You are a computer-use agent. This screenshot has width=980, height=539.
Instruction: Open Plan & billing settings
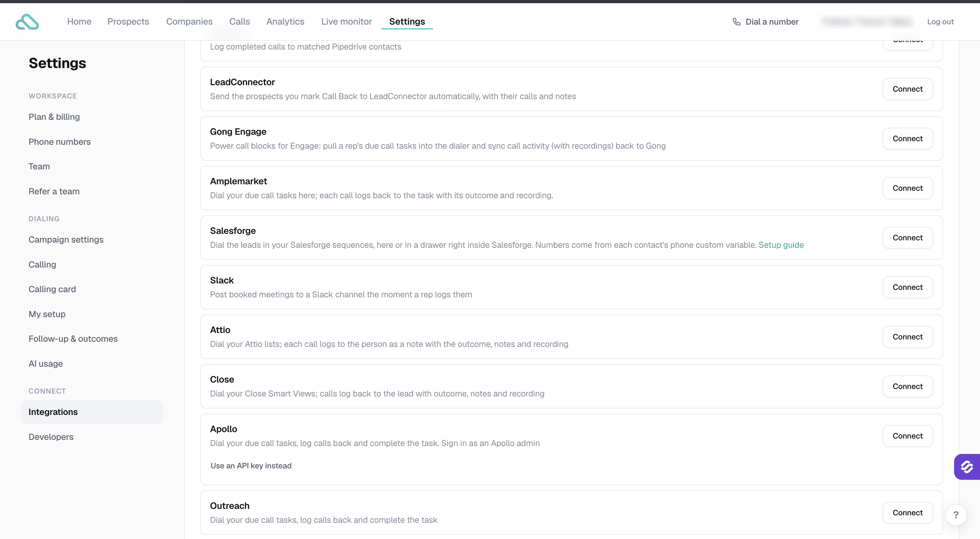(x=54, y=117)
